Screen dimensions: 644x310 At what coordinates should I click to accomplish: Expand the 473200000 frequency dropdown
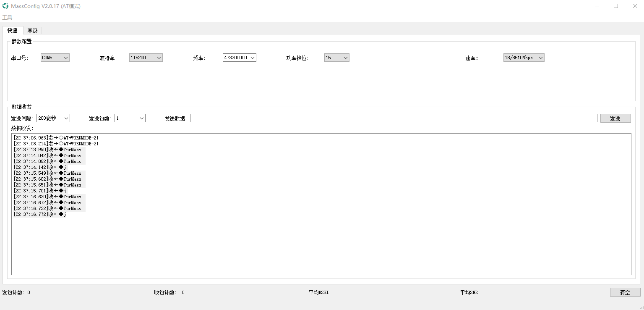tap(239, 58)
